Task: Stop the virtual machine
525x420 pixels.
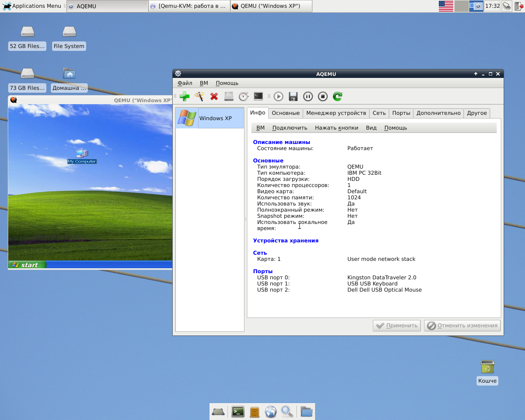Action: click(x=323, y=96)
